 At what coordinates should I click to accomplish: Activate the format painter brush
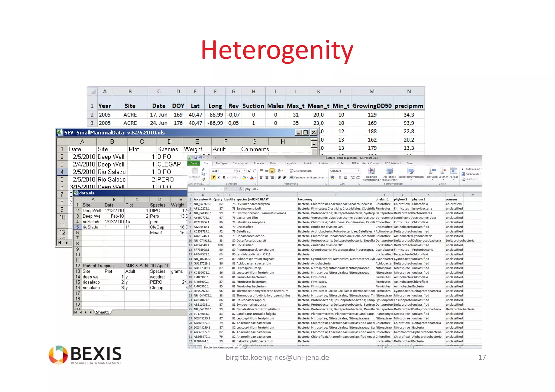(203, 179)
